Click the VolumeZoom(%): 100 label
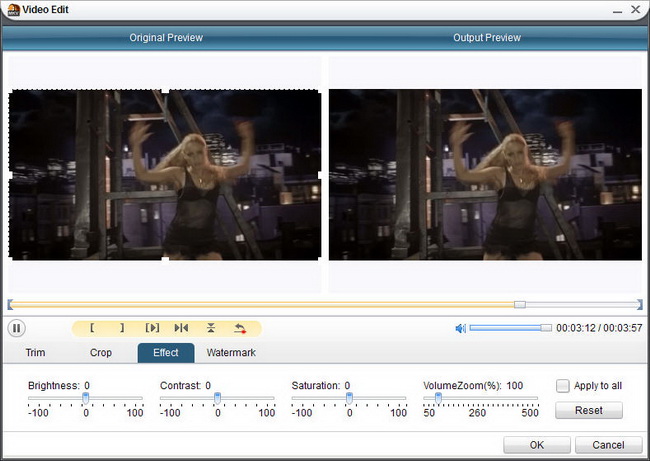 click(x=473, y=386)
